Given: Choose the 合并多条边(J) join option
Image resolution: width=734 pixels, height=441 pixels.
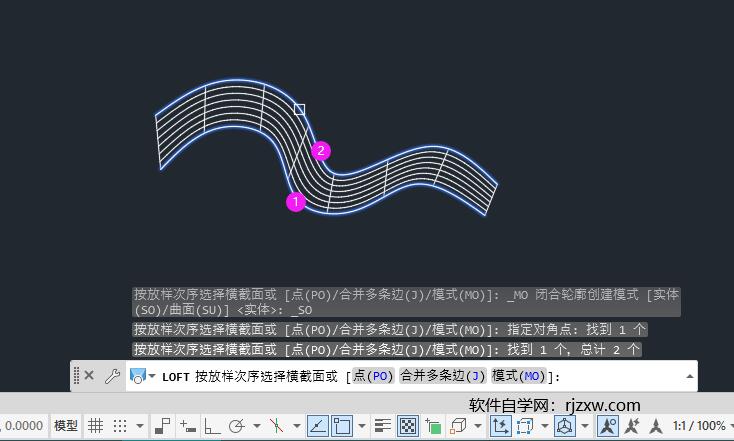Looking at the screenshot, I should pyautogui.click(x=442, y=376).
